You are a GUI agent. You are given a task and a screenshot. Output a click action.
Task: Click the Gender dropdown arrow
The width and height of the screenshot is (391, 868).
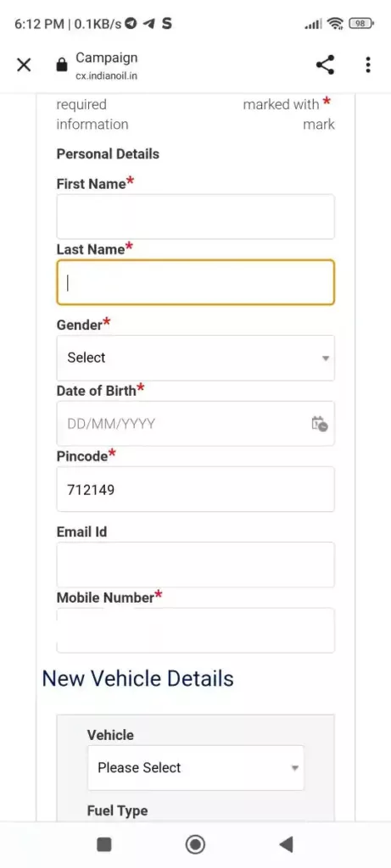coord(326,359)
